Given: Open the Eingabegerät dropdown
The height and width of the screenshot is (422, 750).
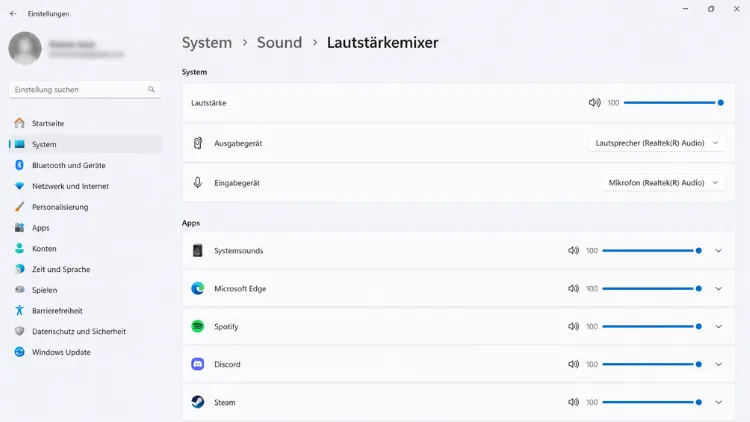Looking at the screenshot, I should 663,183.
